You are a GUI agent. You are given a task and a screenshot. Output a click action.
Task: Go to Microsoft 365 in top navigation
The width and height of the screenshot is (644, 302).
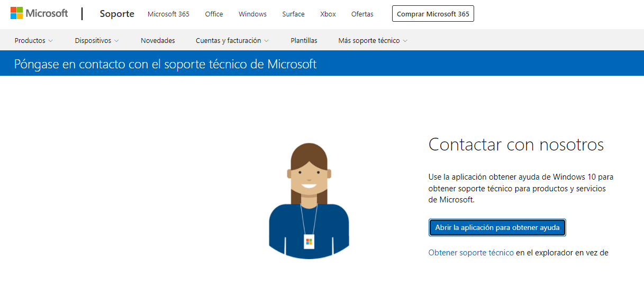point(168,14)
